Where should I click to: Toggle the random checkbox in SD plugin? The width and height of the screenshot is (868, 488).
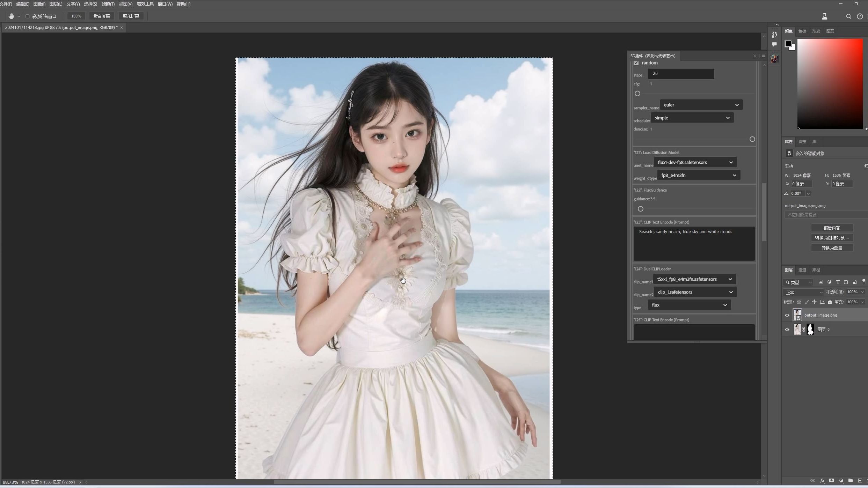pyautogui.click(x=636, y=63)
